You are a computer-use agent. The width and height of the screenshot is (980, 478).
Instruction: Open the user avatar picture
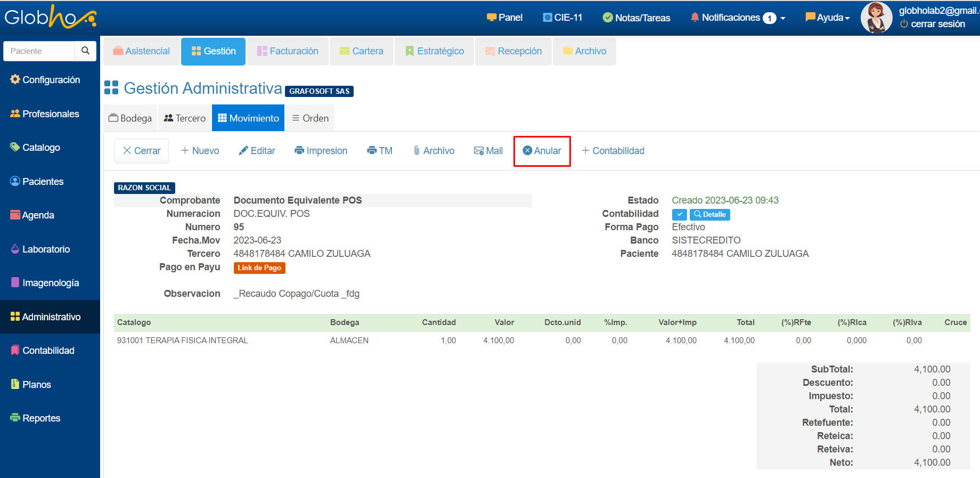(876, 18)
